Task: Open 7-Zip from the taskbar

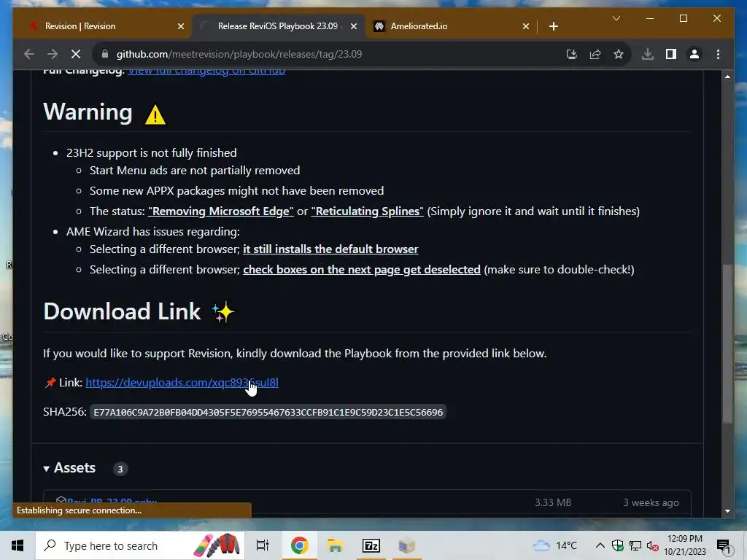Action: [371, 545]
